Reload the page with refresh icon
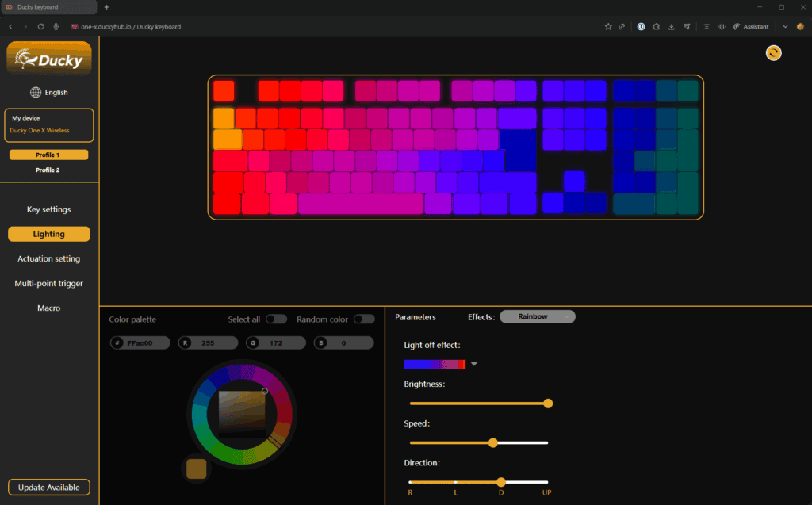The height and width of the screenshot is (505, 812). click(40, 26)
